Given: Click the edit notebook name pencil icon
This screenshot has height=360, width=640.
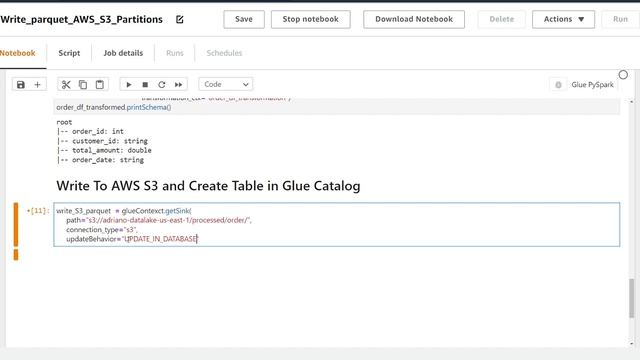Looking at the screenshot, I should [x=180, y=19].
